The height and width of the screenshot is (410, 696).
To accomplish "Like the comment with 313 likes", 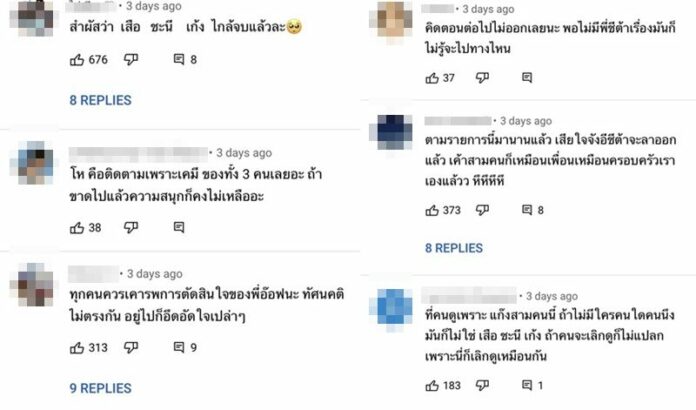I will 77,347.
